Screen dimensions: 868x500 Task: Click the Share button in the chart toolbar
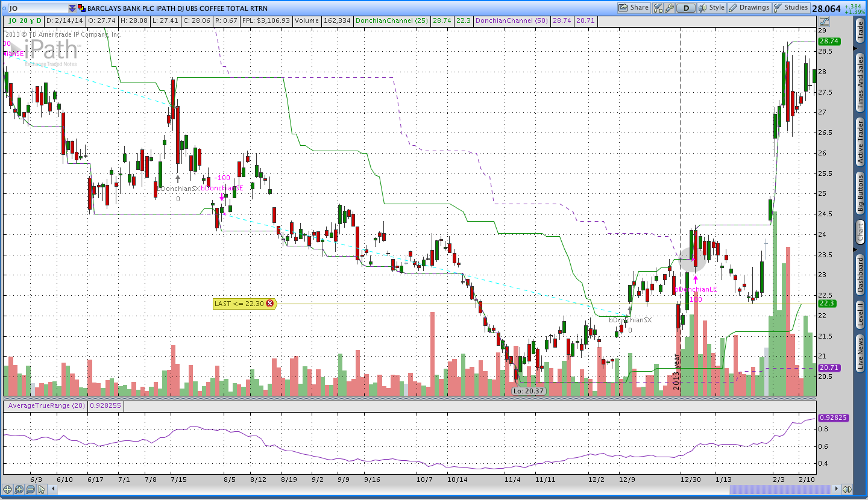[x=634, y=8]
